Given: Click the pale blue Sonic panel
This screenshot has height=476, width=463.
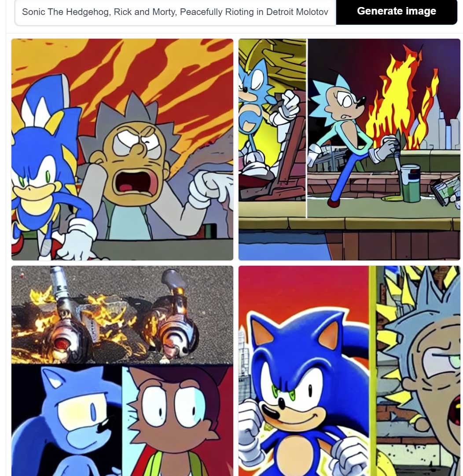Looking at the screenshot, I should [x=67, y=421].
